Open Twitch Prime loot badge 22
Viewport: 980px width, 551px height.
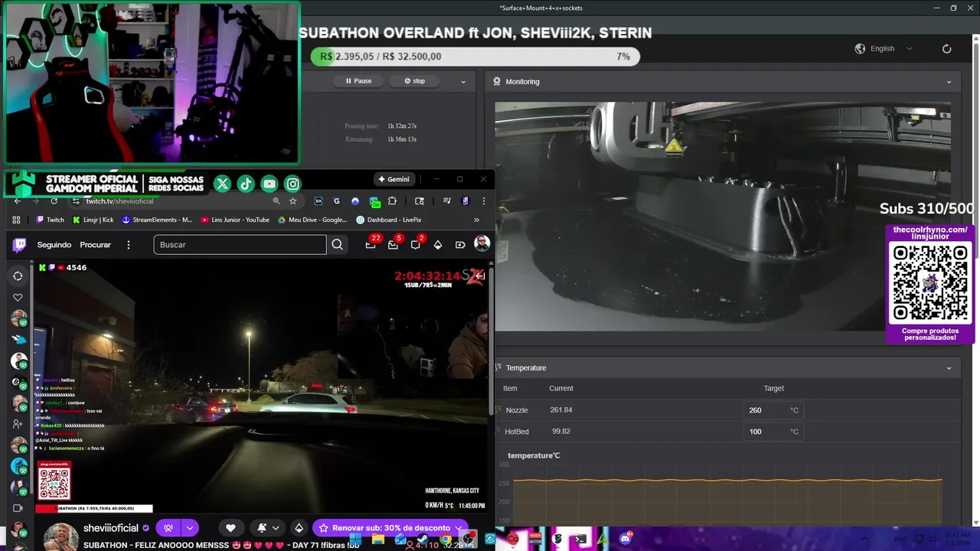coord(371,244)
